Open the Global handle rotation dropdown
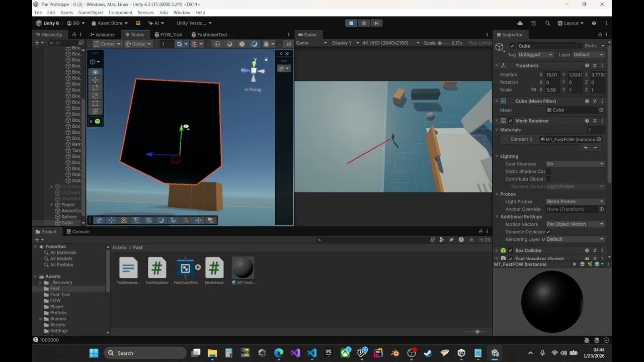This screenshot has height=362, width=644. click(138, 44)
